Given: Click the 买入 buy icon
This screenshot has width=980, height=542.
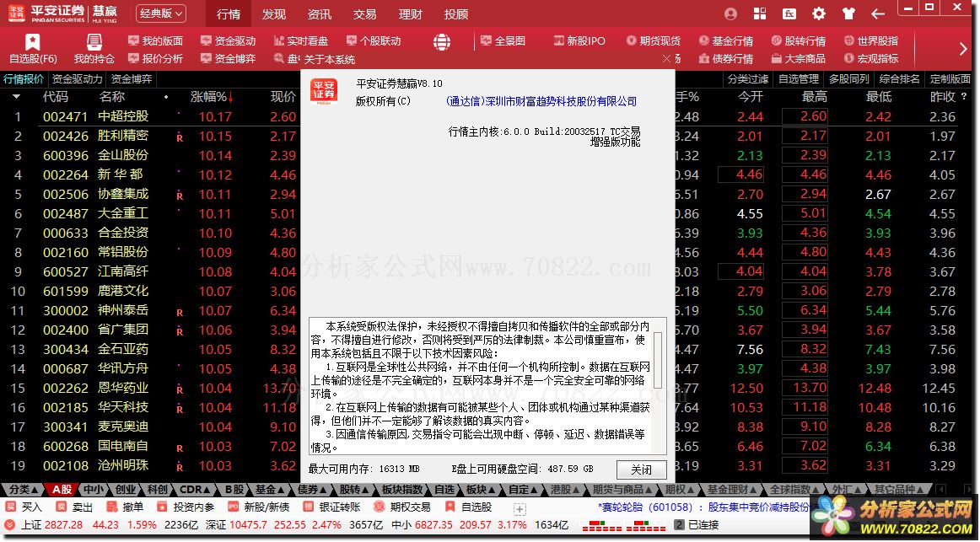Looking at the screenshot, I should tap(10, 507).
